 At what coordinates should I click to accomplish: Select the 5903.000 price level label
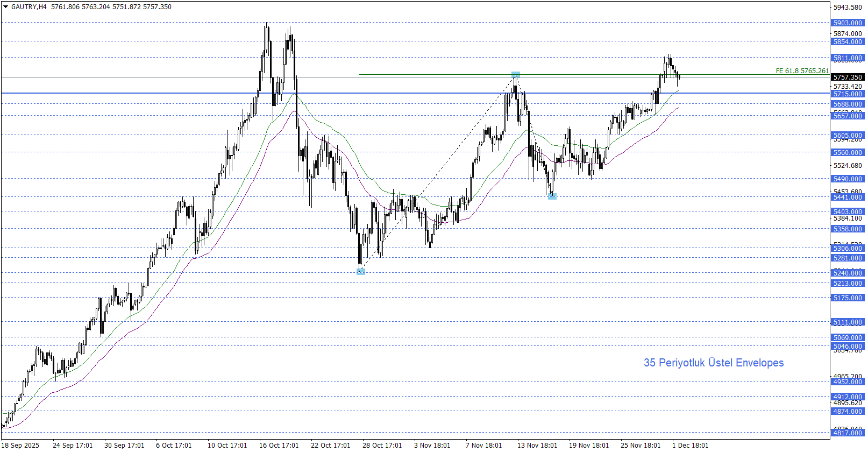point(848,23)
